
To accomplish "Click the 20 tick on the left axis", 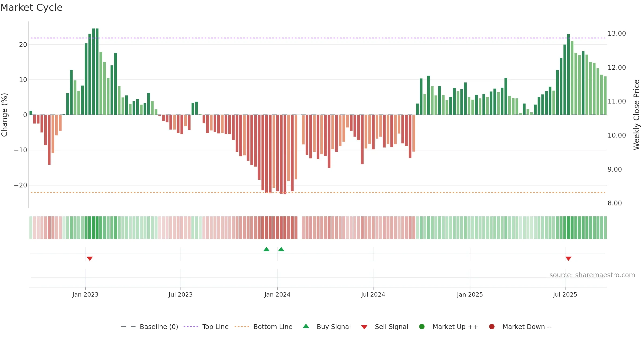I will click(x=23, y=45).
